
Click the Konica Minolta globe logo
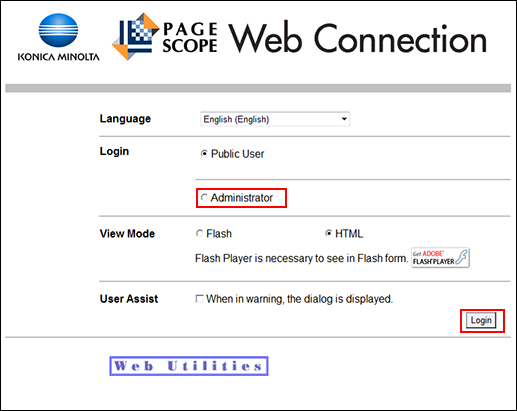pos(58,30)
